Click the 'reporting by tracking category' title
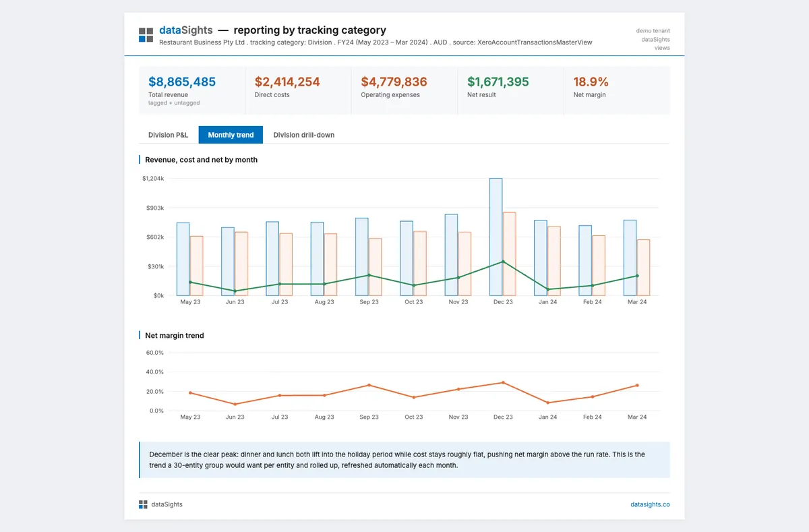 click(x=310, y=30)
